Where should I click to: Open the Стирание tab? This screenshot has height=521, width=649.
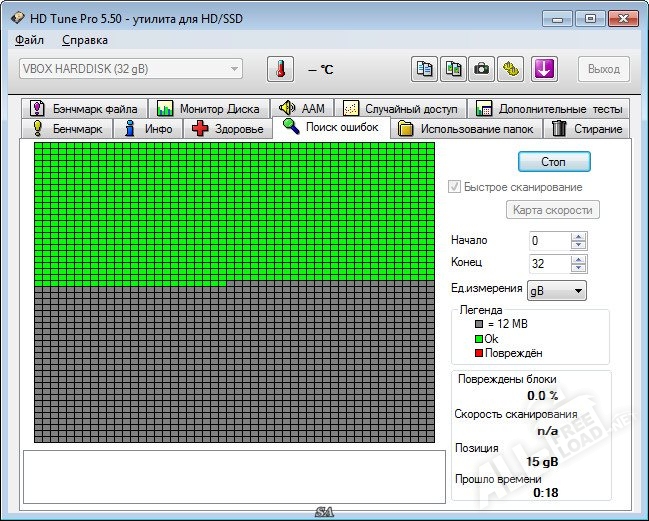pyautogui.click(x=587, y=129)
